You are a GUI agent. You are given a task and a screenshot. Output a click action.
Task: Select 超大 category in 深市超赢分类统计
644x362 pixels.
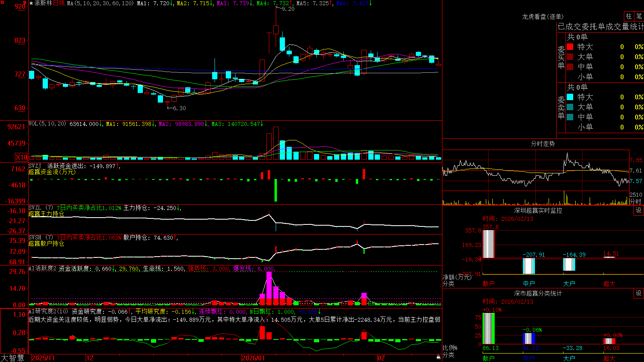(609, 358)
